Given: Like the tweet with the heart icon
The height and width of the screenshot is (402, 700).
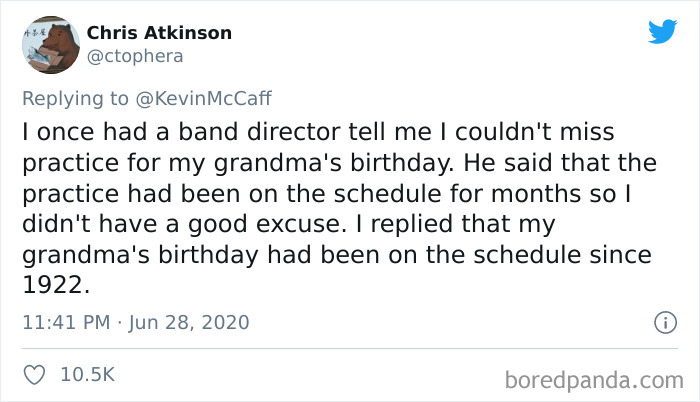Looking at the screenshot, I should point(35,374).
